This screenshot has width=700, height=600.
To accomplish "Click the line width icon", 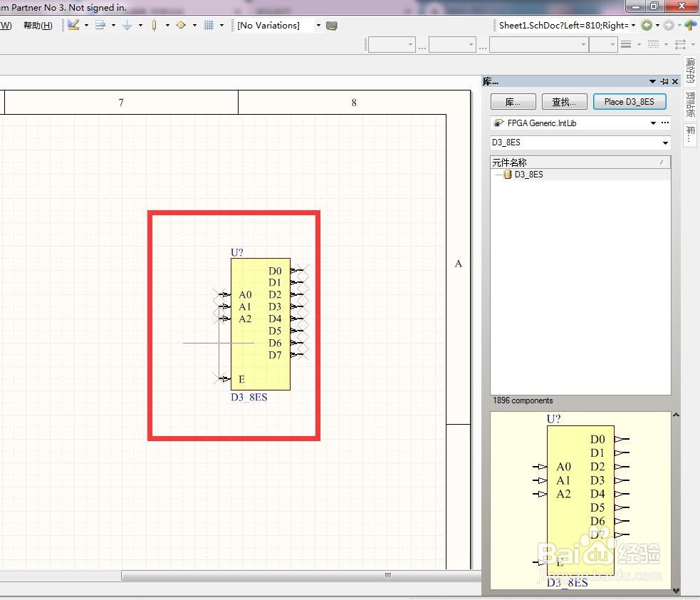I will pyautogui.click(x=626, y=44).
